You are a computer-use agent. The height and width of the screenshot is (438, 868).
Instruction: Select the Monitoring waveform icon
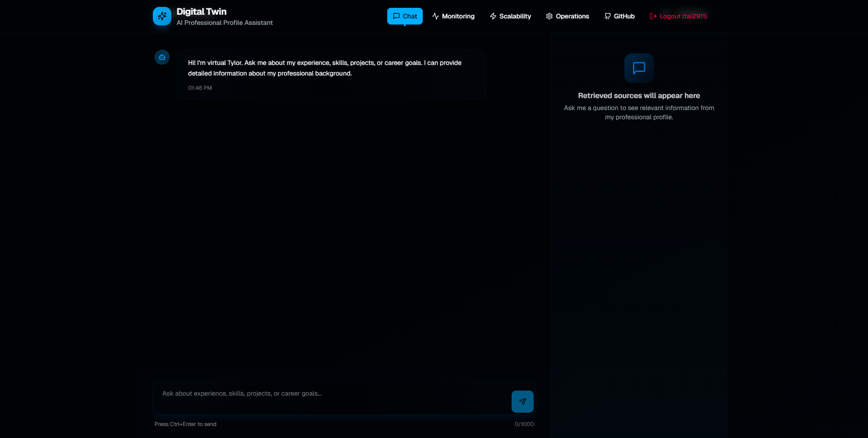435,16
